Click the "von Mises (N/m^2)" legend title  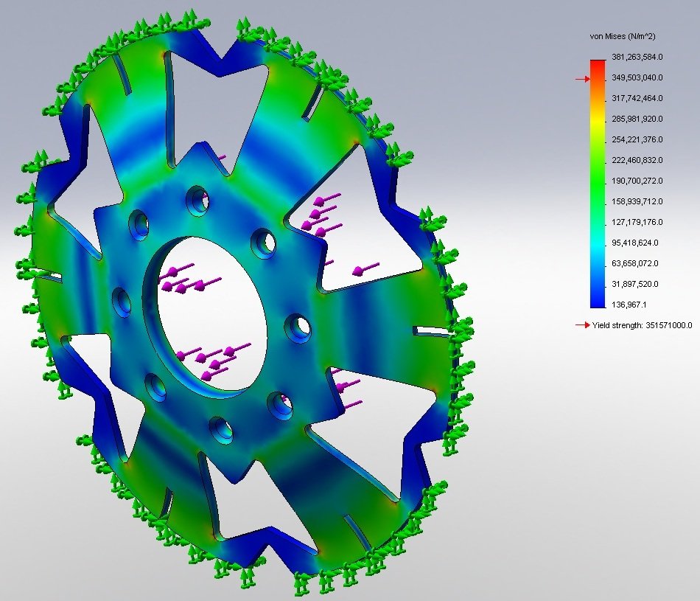[x=623, y=37]
